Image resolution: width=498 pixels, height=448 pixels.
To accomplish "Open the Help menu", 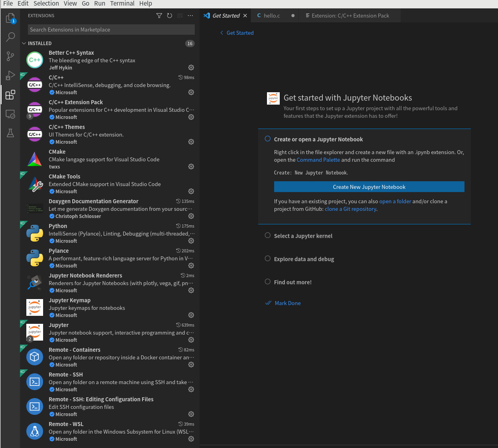I will tap(146, 4).
